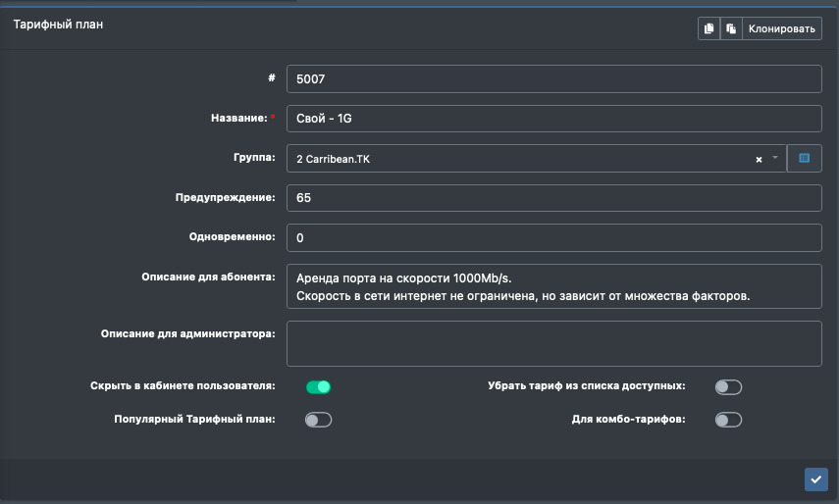Image resolution: width=839 pixels, height=504 pixels.
Task: Click the Название field with Свой - 1G
Action: tap(553, 119)
